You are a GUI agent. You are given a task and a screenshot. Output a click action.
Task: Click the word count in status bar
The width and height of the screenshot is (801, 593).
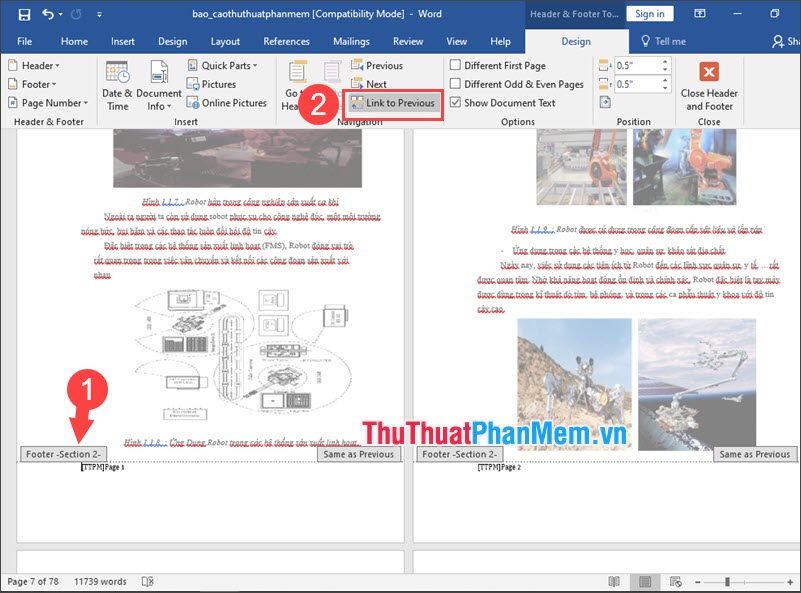pos(100,580)
